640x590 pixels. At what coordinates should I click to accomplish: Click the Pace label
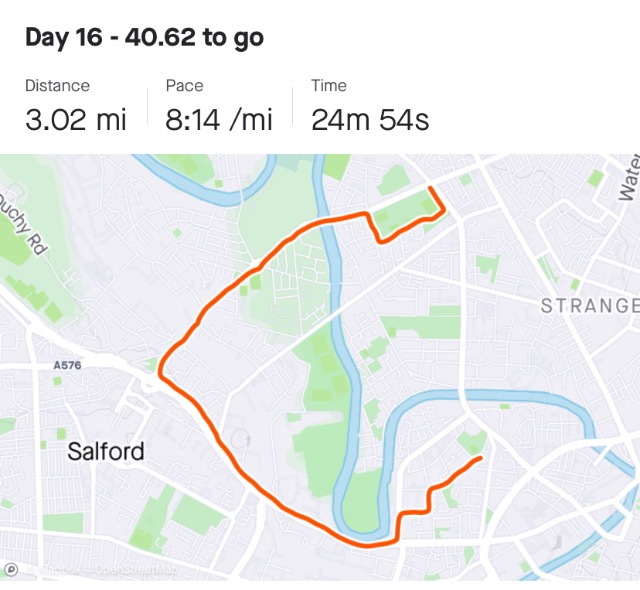coord(184,86)
